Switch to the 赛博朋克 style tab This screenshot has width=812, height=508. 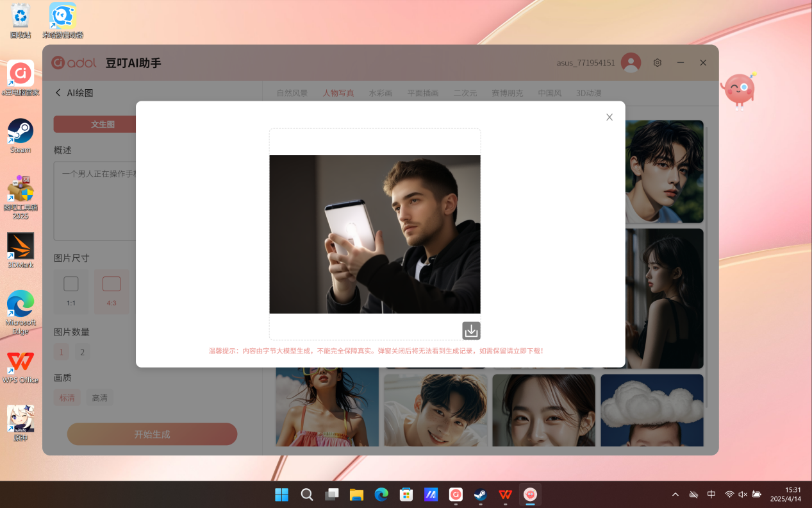(508, 93)
